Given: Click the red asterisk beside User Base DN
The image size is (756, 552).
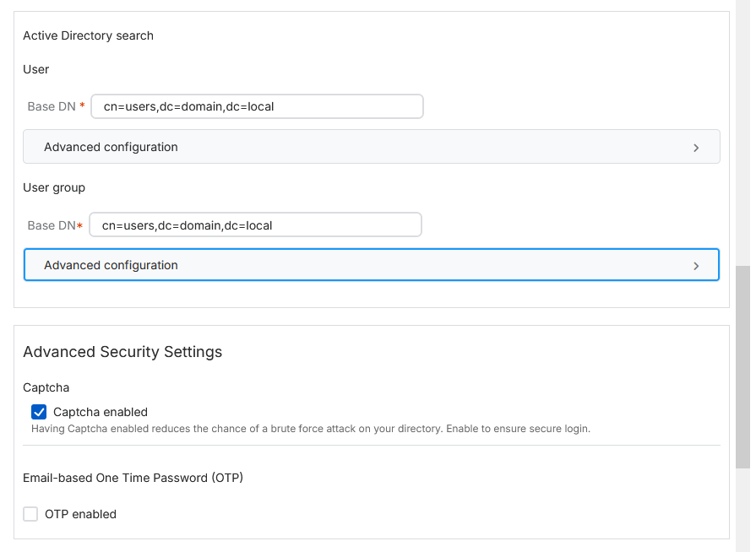Looking at the screenshot, I should click(x=82, y=107).
